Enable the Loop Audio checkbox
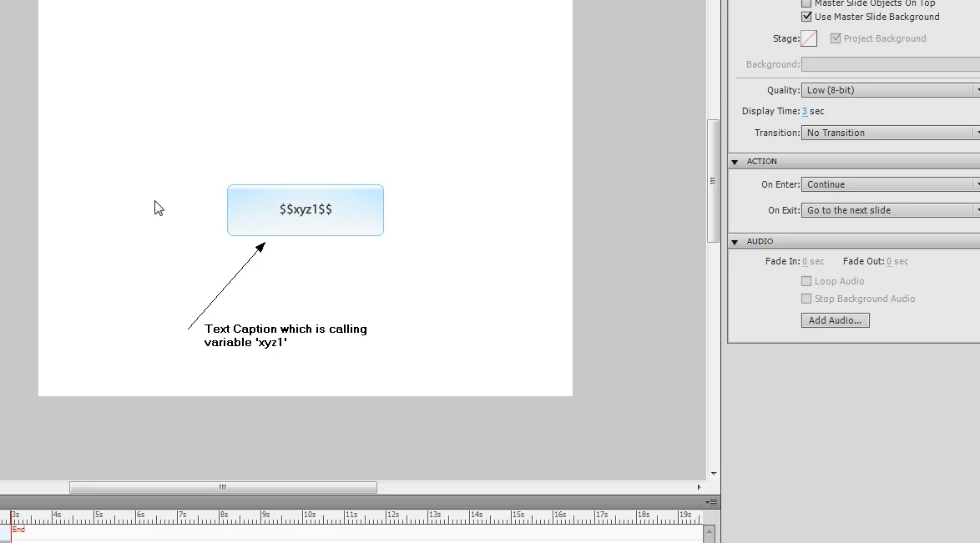The image size is (980, 543). (806, 281)
